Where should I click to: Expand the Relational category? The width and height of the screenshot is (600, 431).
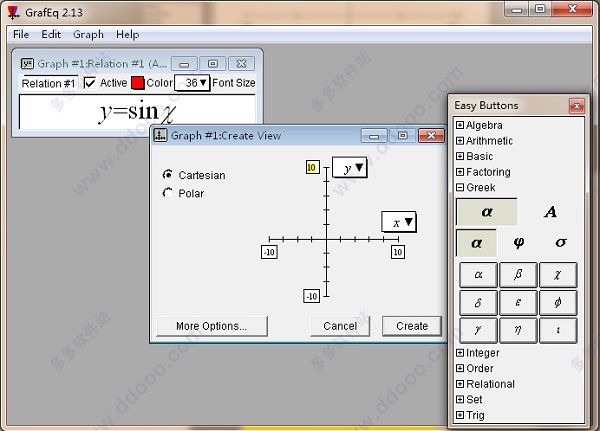click(x=460, y=384)
